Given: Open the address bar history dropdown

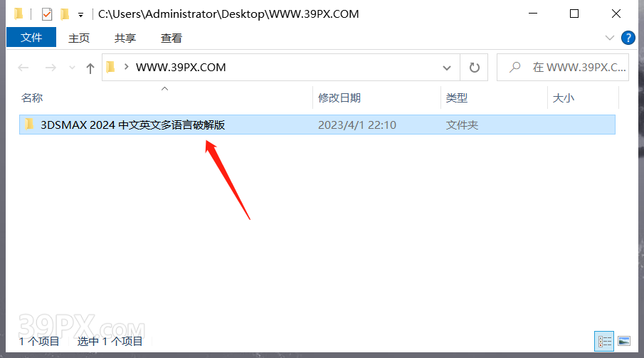Looking at the screenshot, I should (x=447, y=68).
